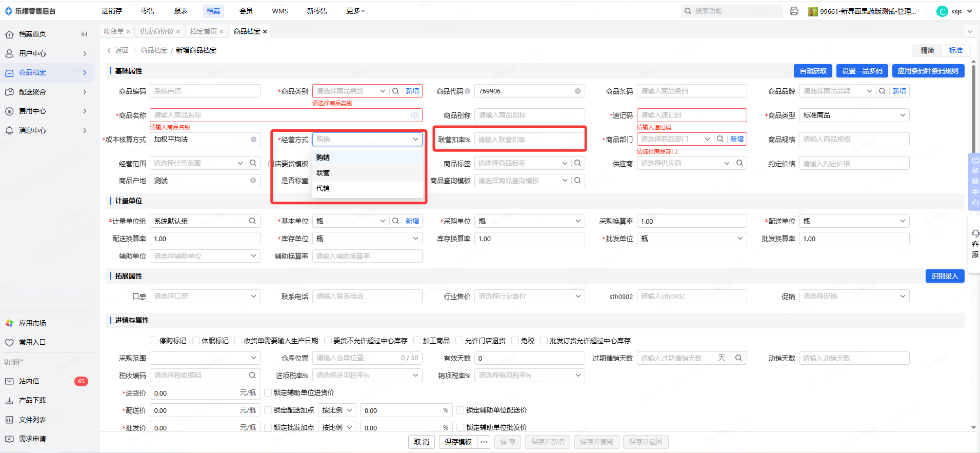980x453 pixels.
Task: Tick the 停购标记 checkbox
Action: [153, 341]
